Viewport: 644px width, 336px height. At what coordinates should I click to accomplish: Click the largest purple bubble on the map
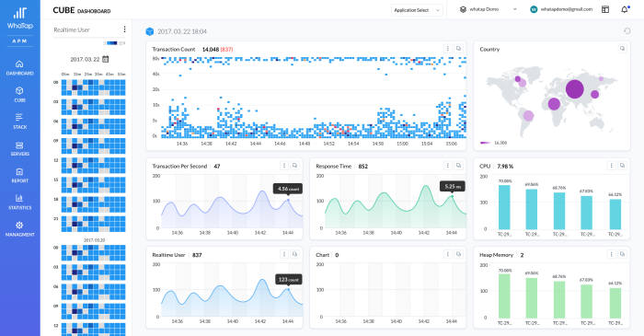pos(575,88)
